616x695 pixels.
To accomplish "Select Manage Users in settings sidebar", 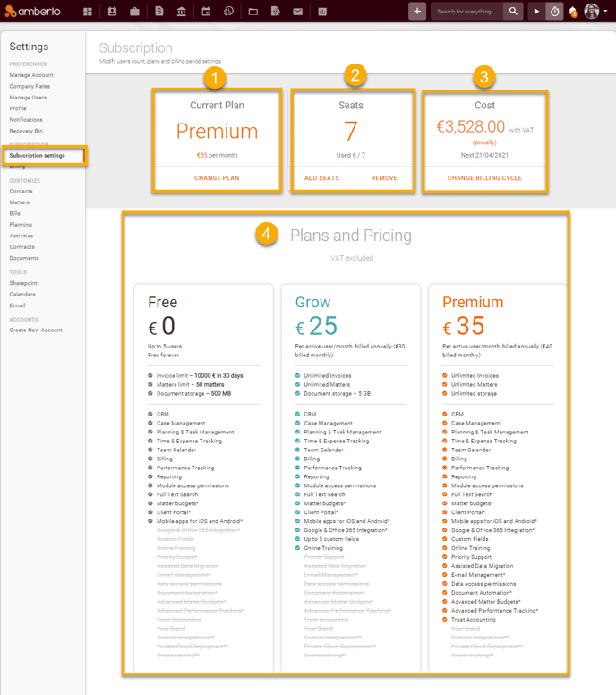I will pyautogui.click(x=28, y=98).
